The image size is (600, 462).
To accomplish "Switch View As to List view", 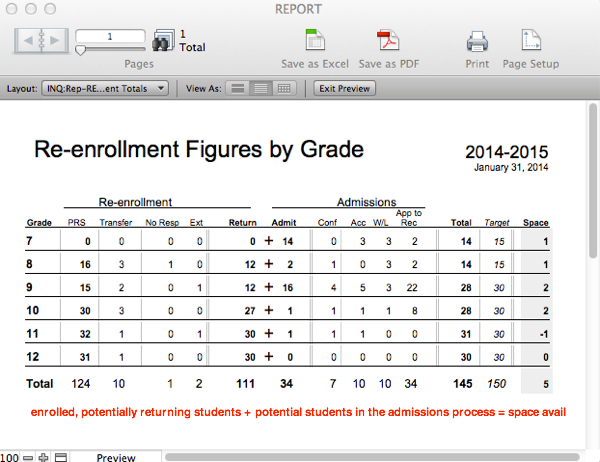I will 261,89.
